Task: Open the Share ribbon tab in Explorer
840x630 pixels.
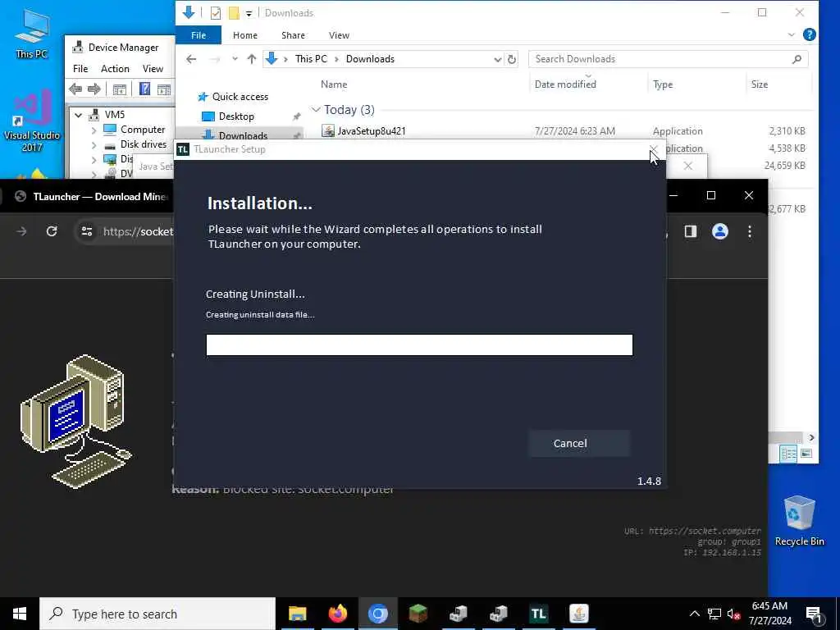Action: coord(293,35)
